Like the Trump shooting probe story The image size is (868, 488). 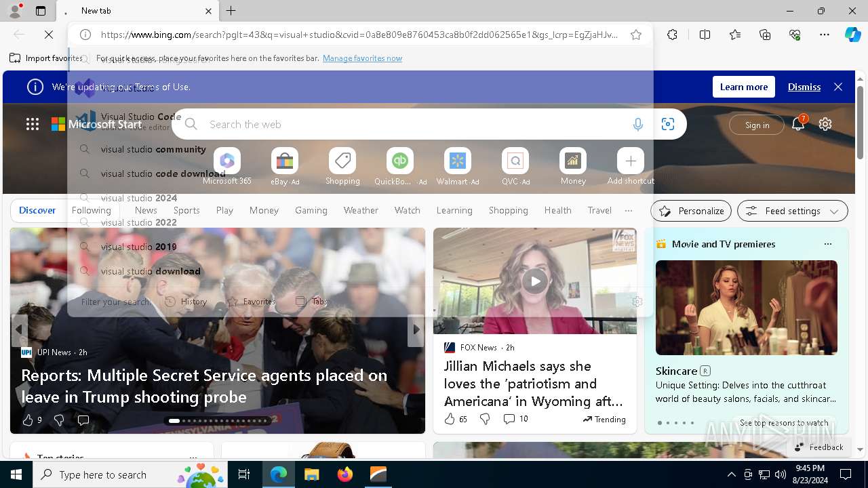[28, 420]
